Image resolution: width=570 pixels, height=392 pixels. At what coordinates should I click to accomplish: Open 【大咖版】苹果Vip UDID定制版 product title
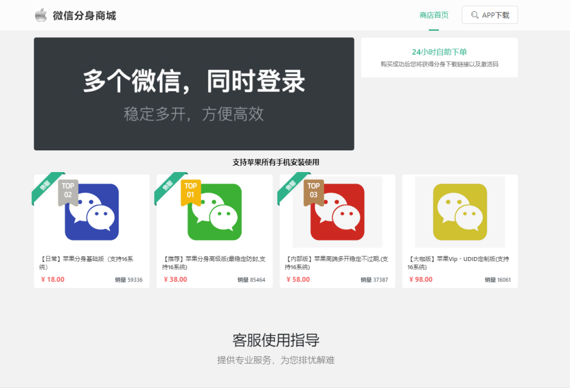pyautogui.click(x=458, y=263)
